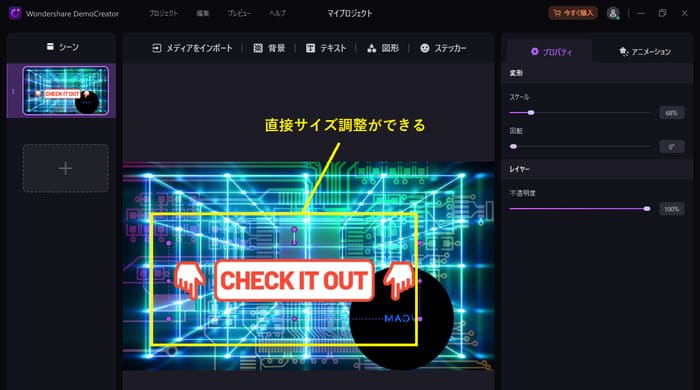Open the 背景 background tool
This screenshot has width=700, height=390.
[x=269, y=48]
